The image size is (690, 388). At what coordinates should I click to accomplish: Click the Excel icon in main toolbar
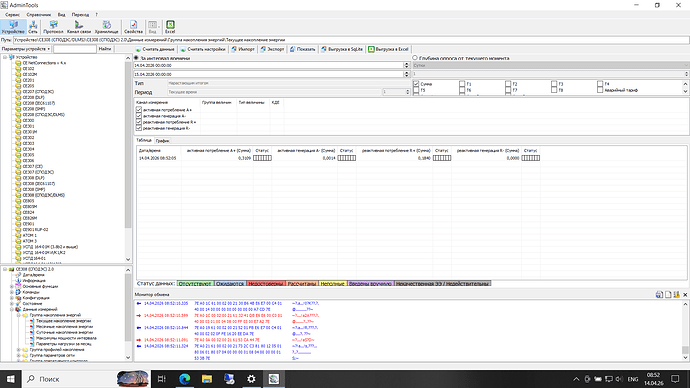click(170, 27)
